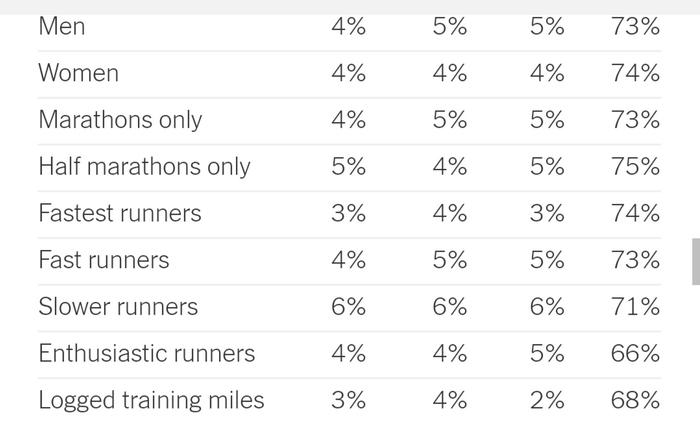Click the 'Logged training miles' row label
Viewport: 700px width, 433px height.
(151, 400)
